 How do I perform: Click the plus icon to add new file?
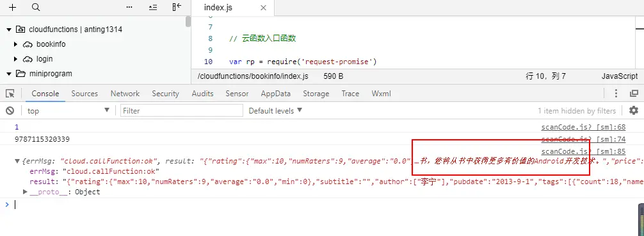click(x=13, y=8)
